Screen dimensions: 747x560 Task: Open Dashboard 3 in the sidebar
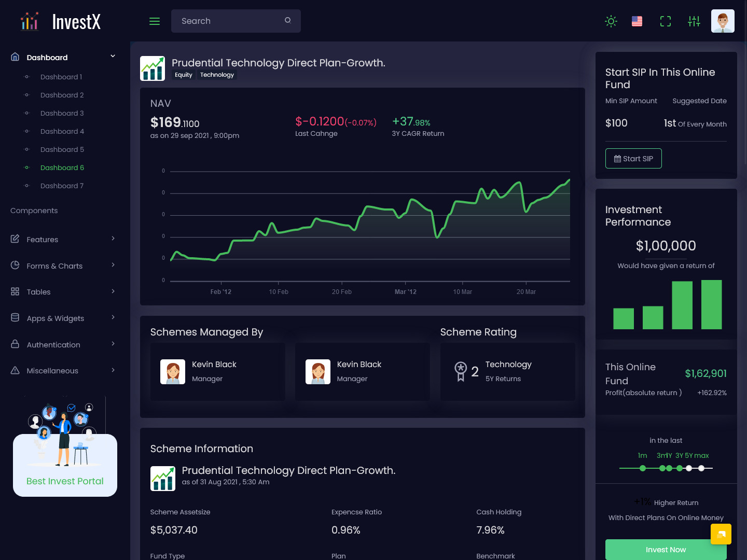click(62, 113)
